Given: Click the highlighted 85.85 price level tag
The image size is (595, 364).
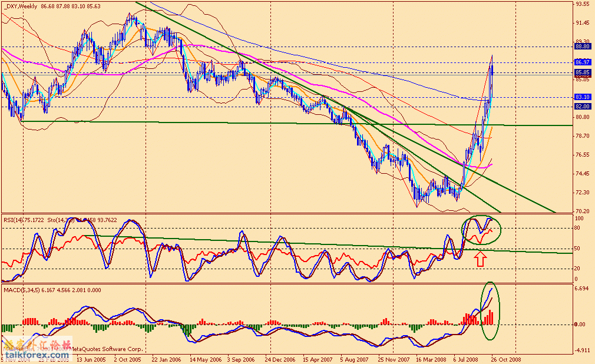Looking at the screenshot, I should [583, 72].
